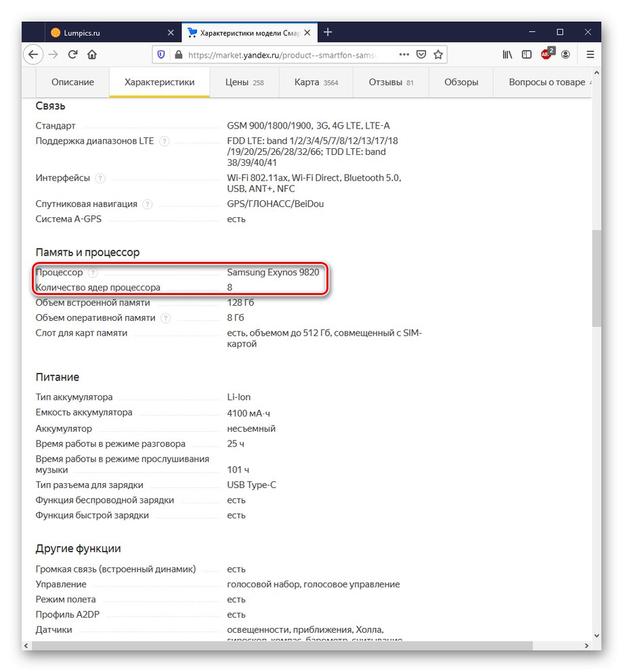
Task: Open the browser home page
Action: [x=91, y=54]
